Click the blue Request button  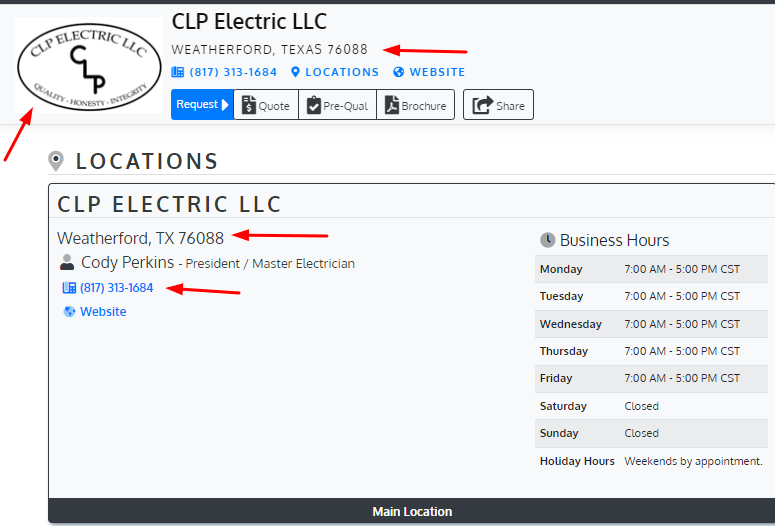(202, 104)
